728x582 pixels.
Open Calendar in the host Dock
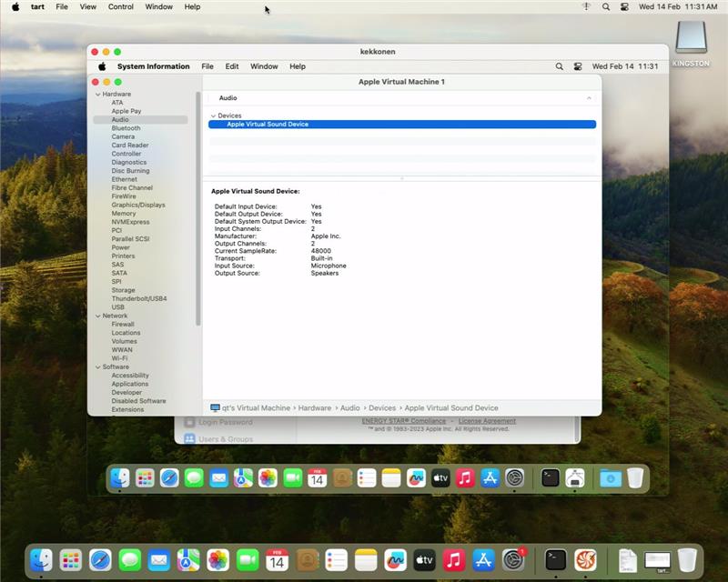(278, 560)
